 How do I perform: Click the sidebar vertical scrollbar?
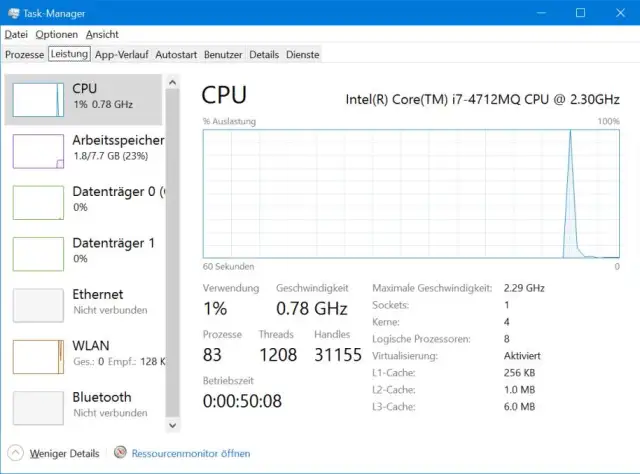click(172, 250)
